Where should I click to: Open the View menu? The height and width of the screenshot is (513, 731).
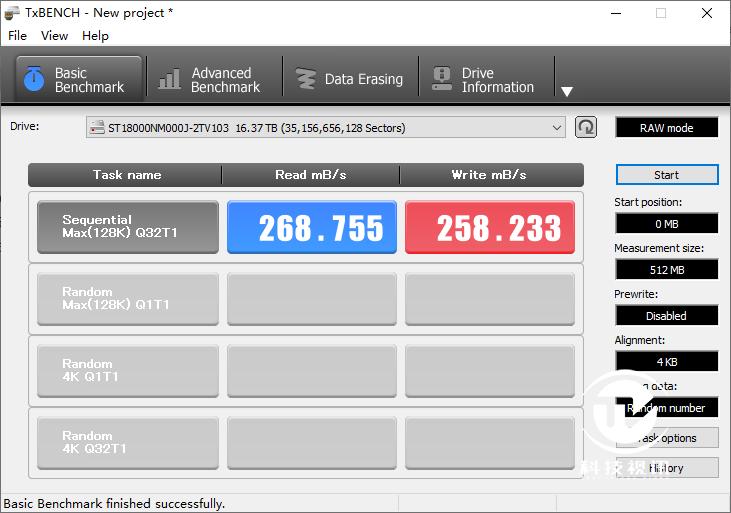(x=54, y=35)
